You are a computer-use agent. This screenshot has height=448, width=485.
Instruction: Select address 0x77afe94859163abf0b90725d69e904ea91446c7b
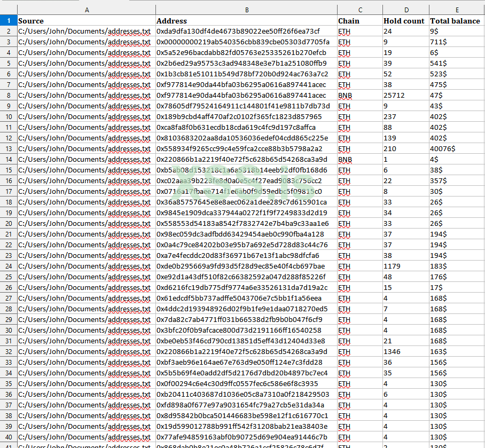pyautogui.click(x=247, y=437)
